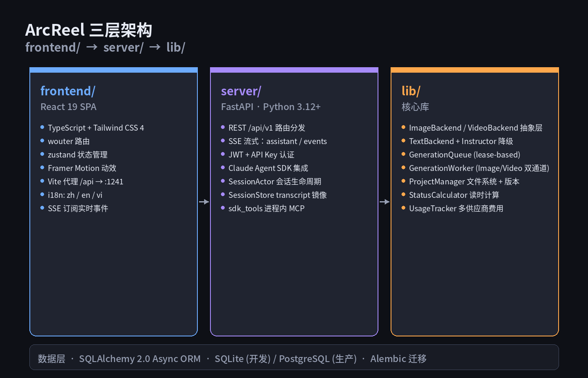Click "ImageBackend / VideoBackend 抽象层" line
The height and width of the screenshot is (378, 588).
[x=476, y=128]
